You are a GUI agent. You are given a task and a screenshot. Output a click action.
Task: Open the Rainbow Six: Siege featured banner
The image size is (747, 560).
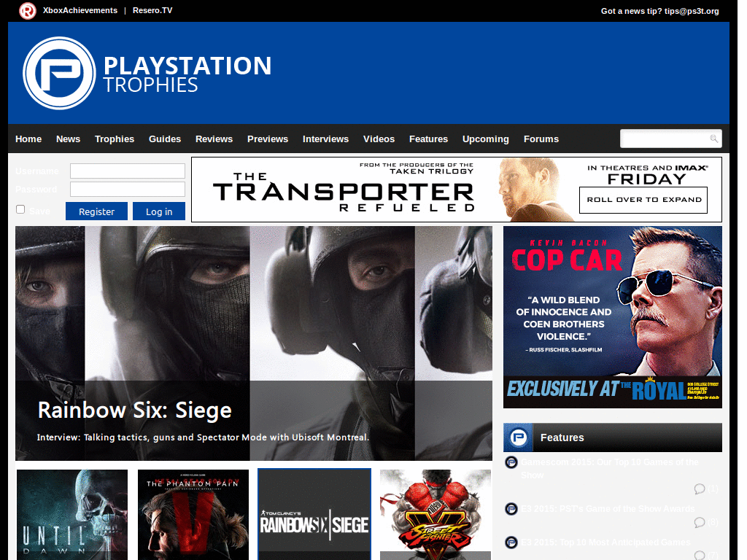pos(254,343)
